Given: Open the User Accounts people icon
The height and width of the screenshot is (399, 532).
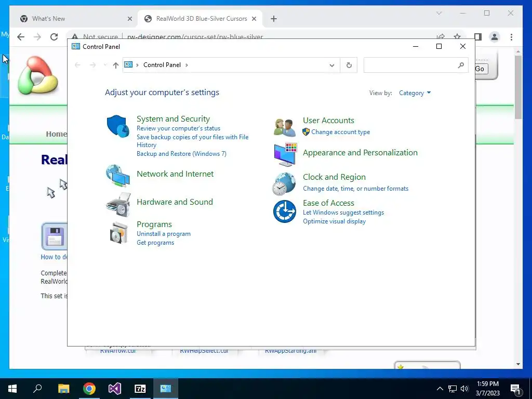Looking at the screenshot, I should 284,128.
